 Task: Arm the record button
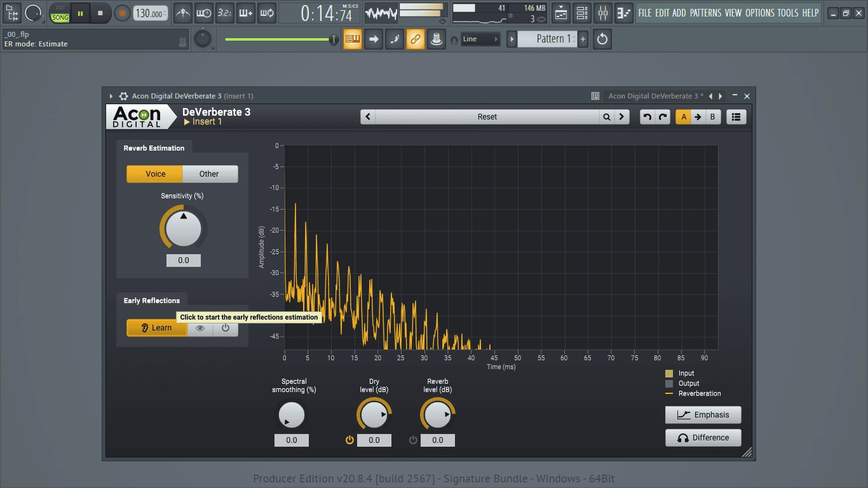[122, 13]
